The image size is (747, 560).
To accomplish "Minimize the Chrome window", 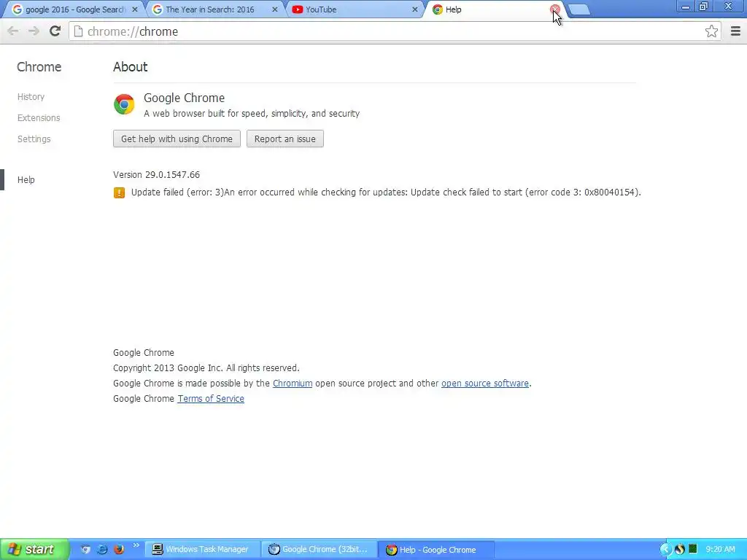I will coord(685,7).
